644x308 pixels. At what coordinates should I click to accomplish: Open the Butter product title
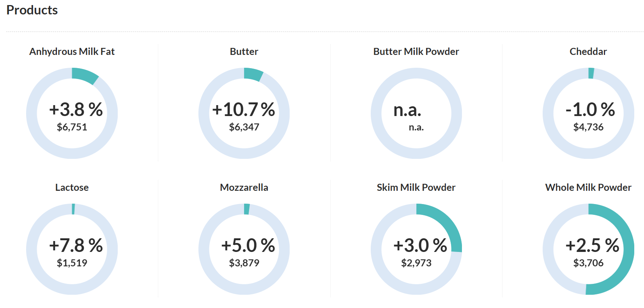244,51
